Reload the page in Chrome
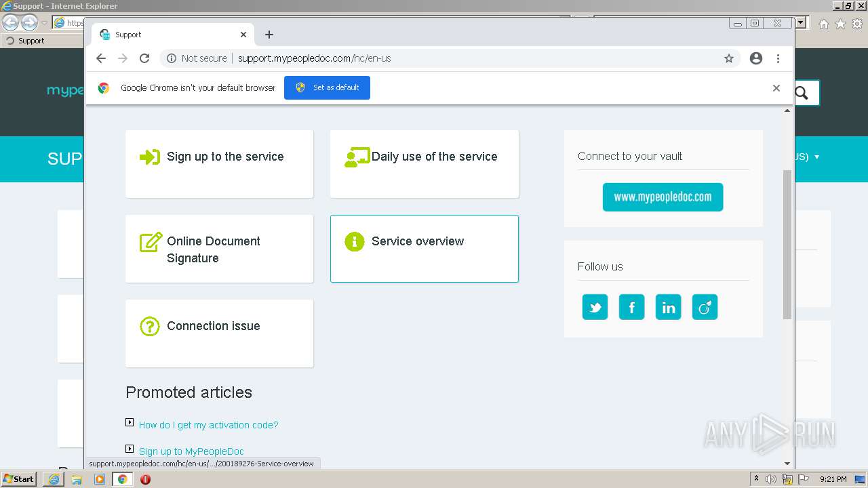This screenshot has width=868, height=488. click(x=144, y=58)
